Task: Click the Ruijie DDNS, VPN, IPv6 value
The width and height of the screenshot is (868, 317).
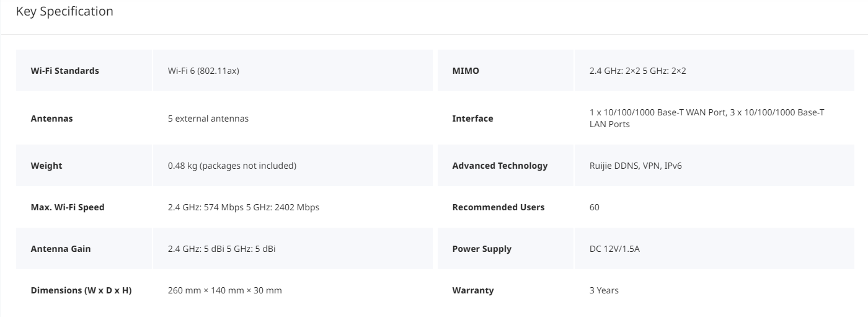Action: click(x=636, y=166)
